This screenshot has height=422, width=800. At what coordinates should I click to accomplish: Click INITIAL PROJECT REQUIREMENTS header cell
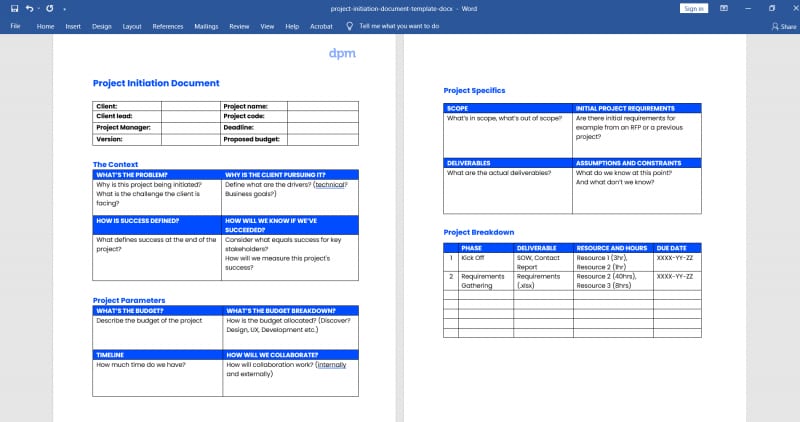click(637, 108)
